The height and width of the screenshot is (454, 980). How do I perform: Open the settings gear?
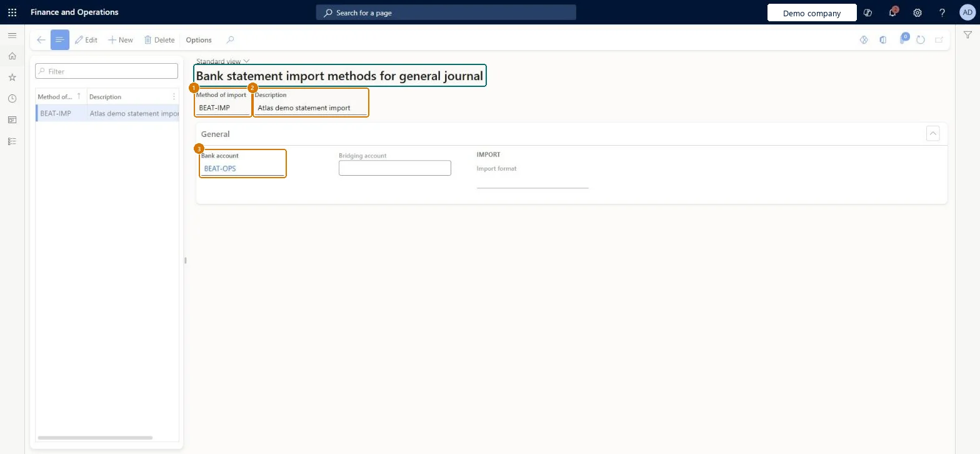[x=917, y=13]
